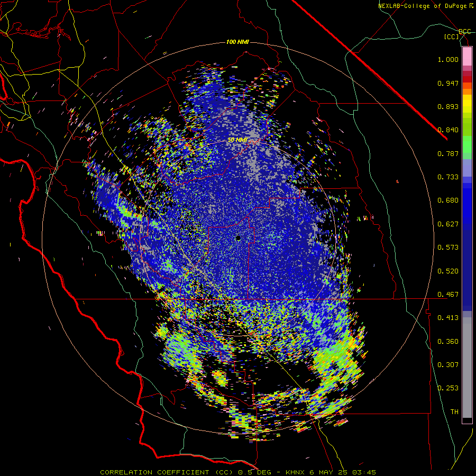The width and height of the screenshot is (476, 476).
Task: Click the 0.360 scale value
Action: click(448, 342)
